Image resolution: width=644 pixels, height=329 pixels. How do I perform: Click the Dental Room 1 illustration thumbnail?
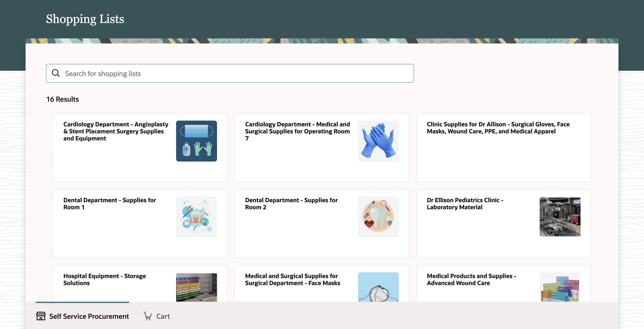coord(196,217)
